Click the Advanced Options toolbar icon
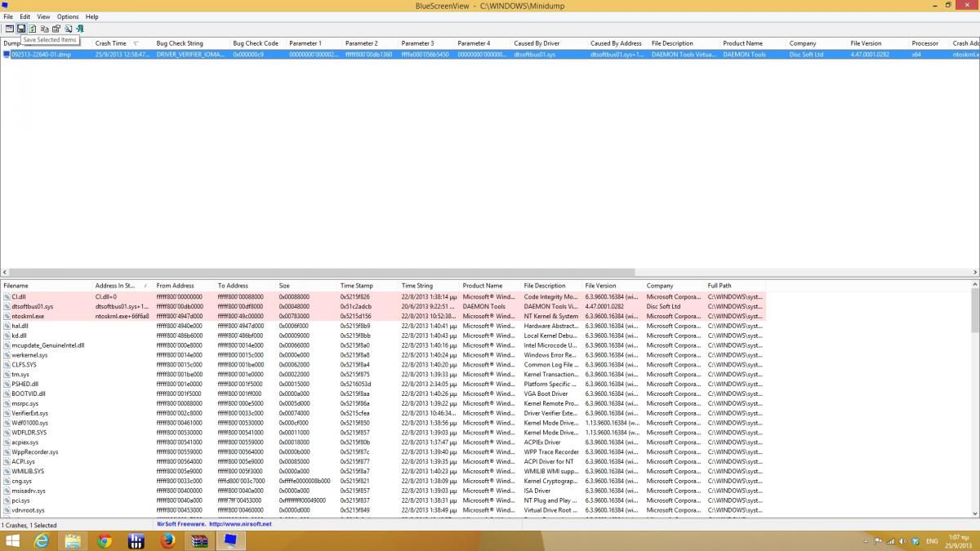980x551 pixels. [10, 29]
